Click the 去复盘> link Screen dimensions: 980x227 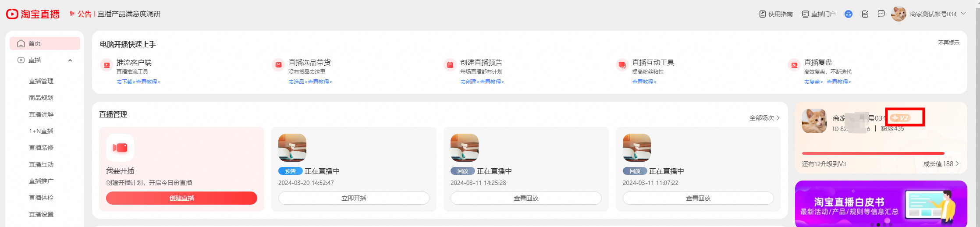813,82
